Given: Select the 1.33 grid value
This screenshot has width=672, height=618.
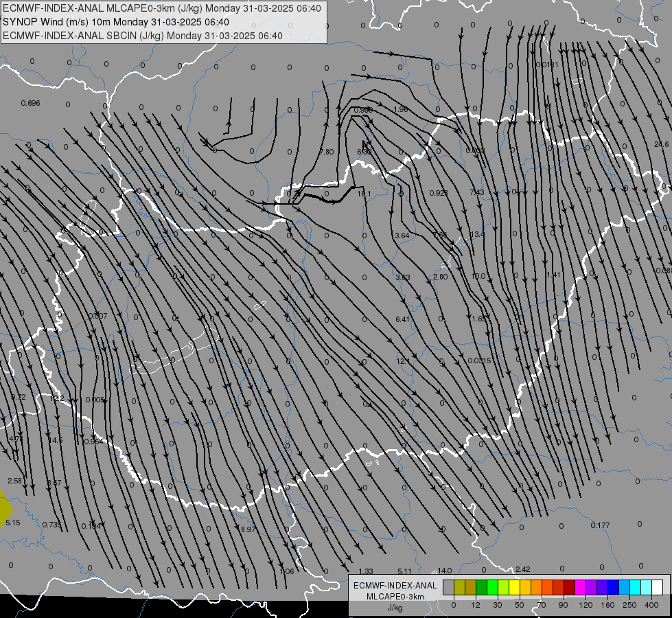Looking at the screenshot, I should coord(366,571).
